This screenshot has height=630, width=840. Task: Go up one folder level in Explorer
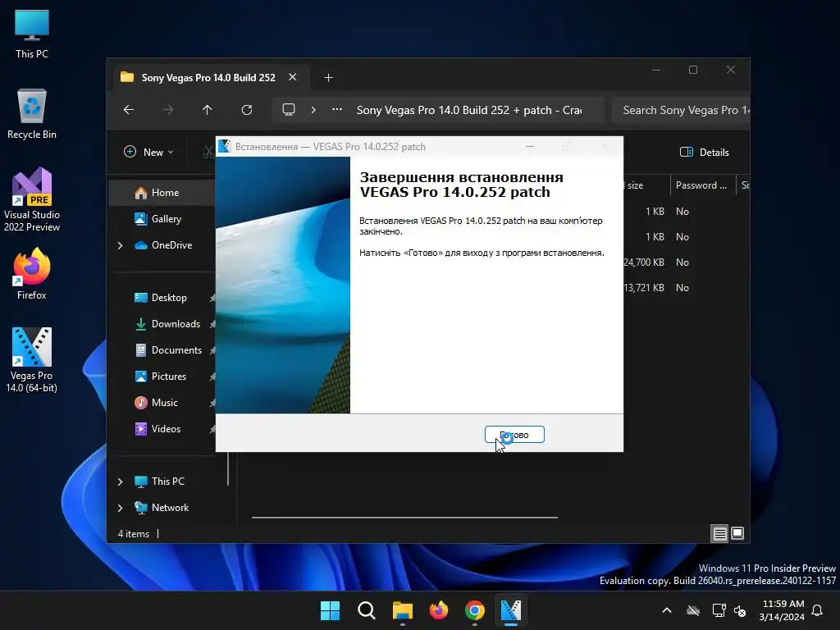(208, 110)
